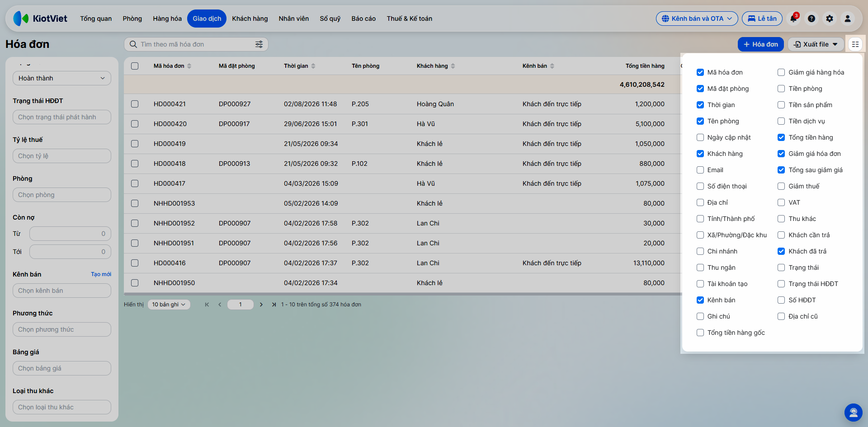Sort by Thời gian column
Viewport: 868px width, 427px height.
(313, 66)
